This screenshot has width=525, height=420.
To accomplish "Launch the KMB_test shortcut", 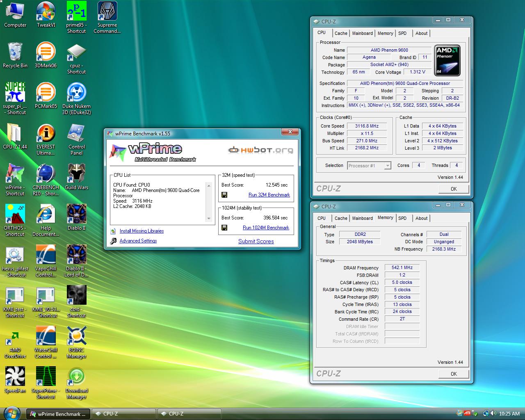I will 15,301.
